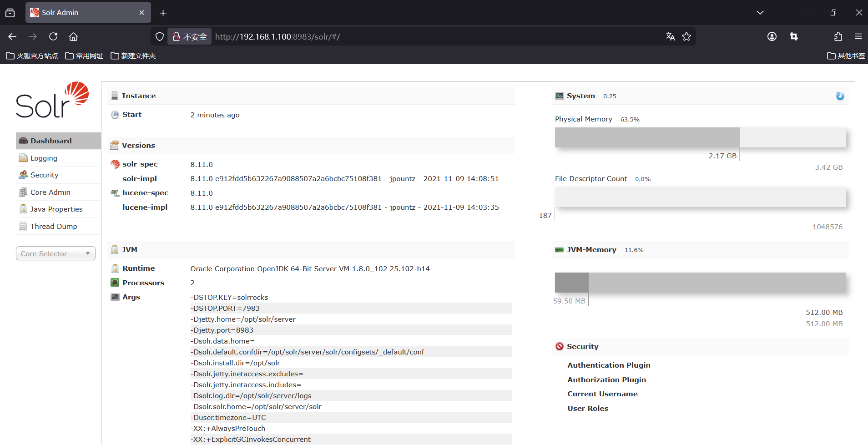Image resolution: width=868 pixels, height=445 pixels.
Task: Click the Security prohibited icon
Action: click(x=560, y=346)
